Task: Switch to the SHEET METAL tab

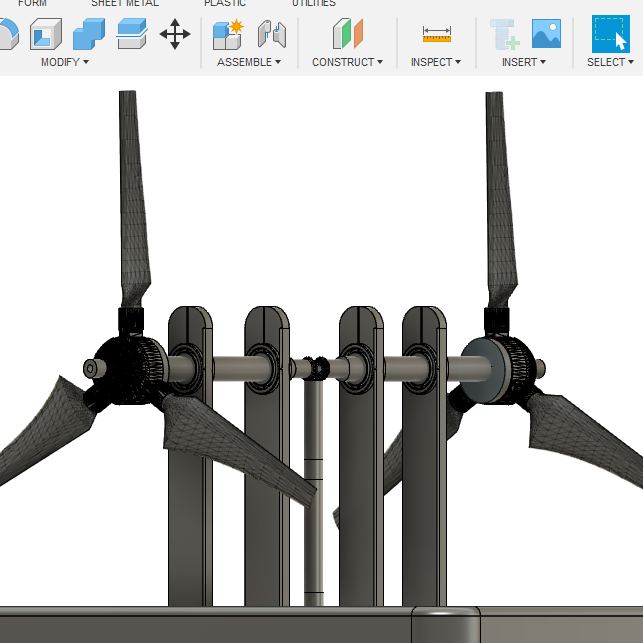Action: click(125, 3)
